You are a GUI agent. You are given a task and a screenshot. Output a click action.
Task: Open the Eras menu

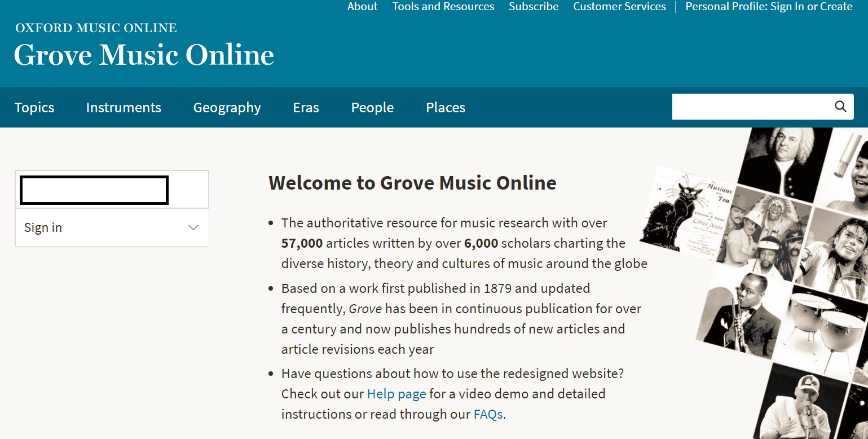[x=306, y=107]
